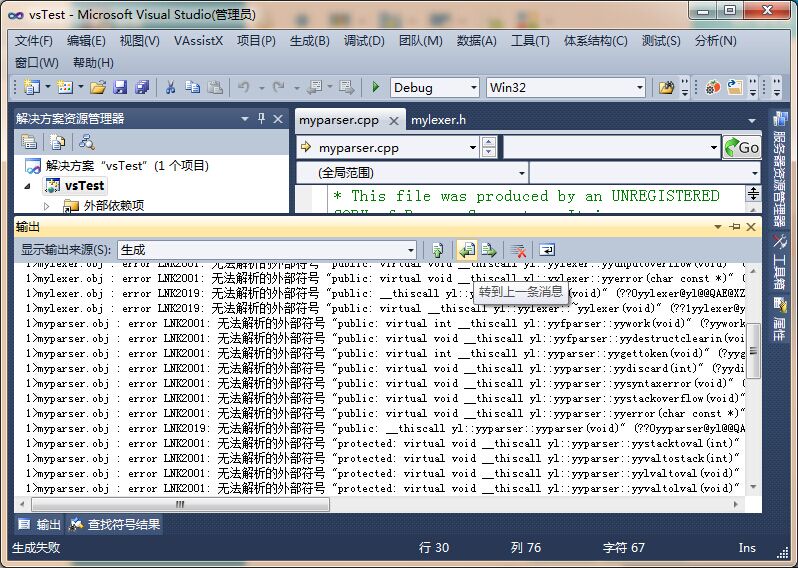Toggle auto-hide pin on Output panel
The width and height of the screenshot is (798, 568).
tap(734, 226)
